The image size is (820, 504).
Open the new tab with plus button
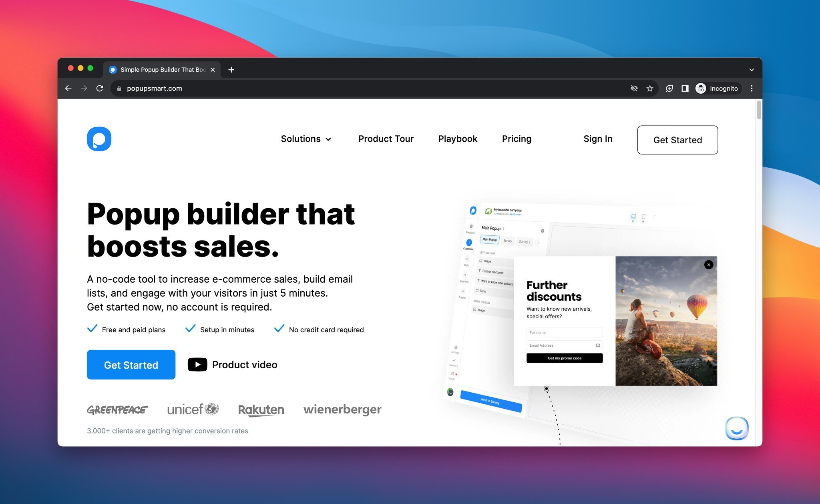231,69
